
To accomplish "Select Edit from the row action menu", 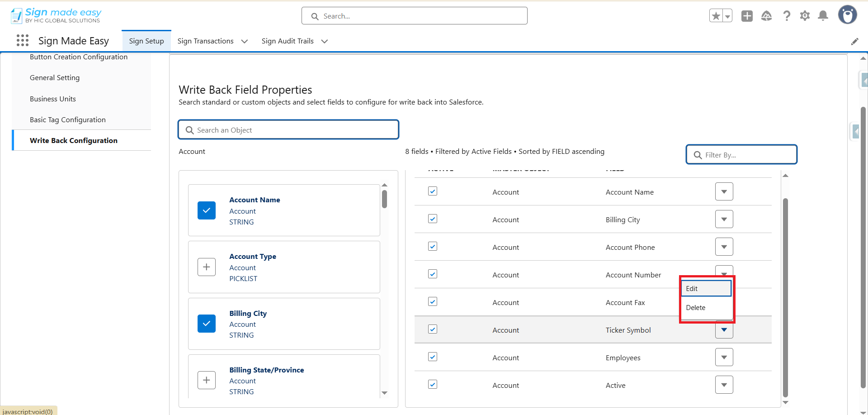I will pos(705,289).
